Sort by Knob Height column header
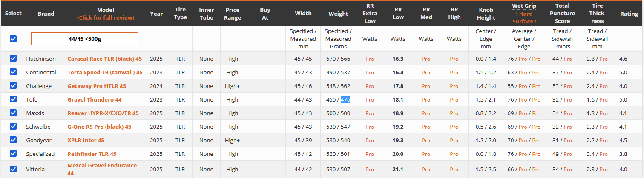 pos(486,14)
